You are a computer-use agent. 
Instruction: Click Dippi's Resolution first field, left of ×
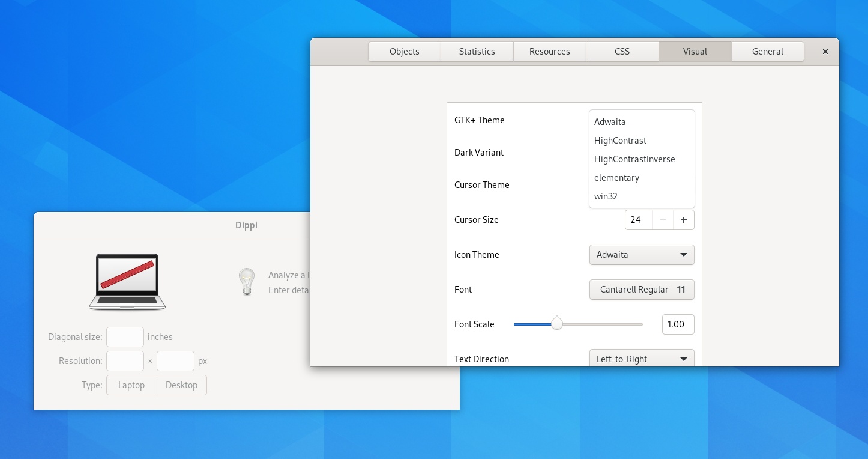point(125,361)
